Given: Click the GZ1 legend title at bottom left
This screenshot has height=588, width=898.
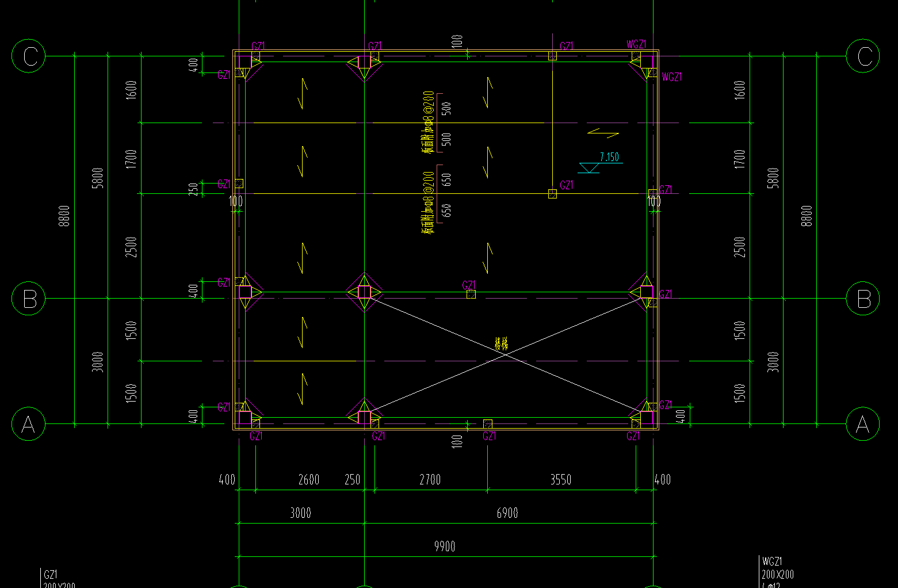Looking at the screenshot, I should 51,574.
